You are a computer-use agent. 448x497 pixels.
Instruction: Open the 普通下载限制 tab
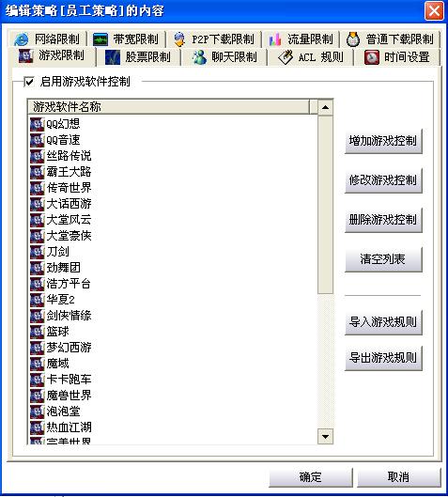390,39
